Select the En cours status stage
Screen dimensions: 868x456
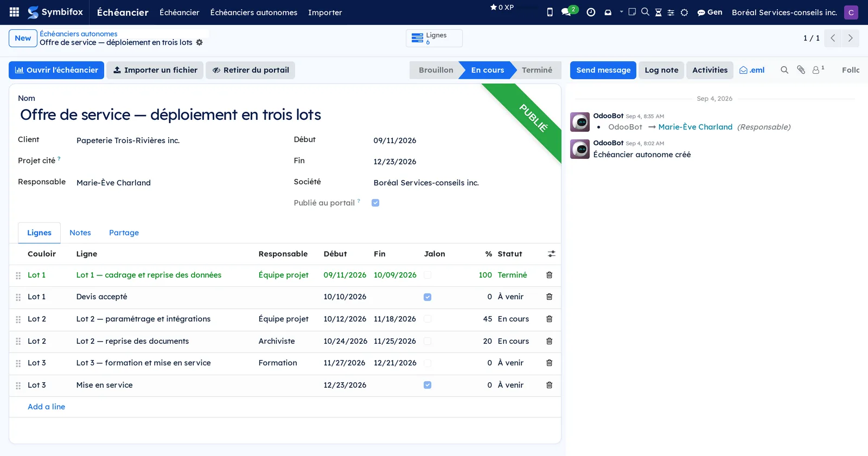[x=487, y=70]
